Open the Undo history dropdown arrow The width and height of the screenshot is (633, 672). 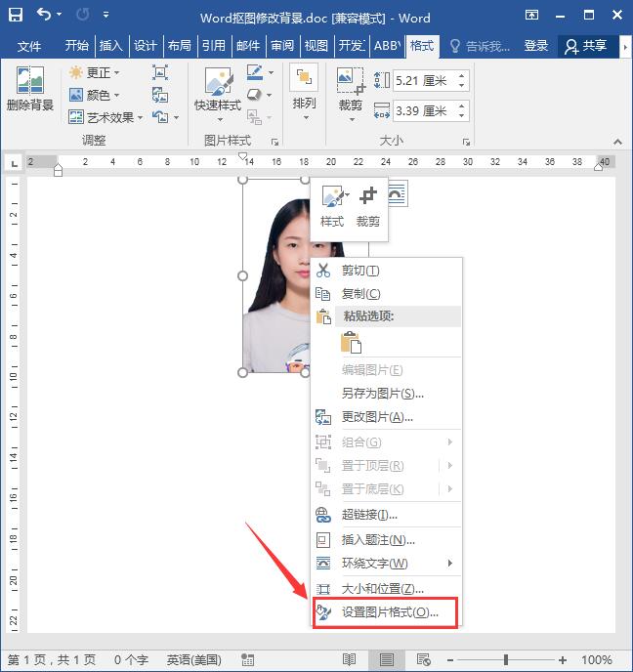click(x=60, y=14)
